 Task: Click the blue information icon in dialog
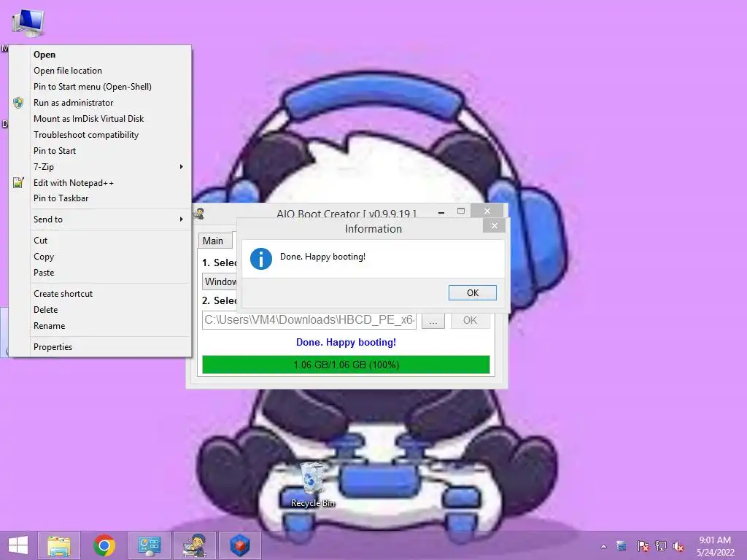click(x=261, y=259)
